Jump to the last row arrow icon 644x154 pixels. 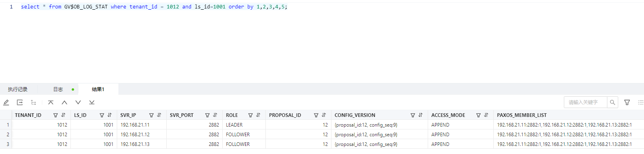point(92,102)
